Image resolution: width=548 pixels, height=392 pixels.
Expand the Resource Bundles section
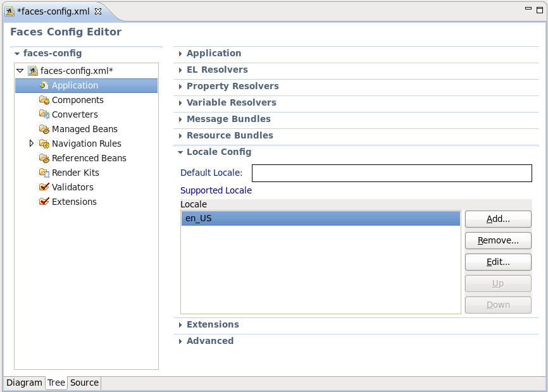pyautogui.click(x=180, y=136)
